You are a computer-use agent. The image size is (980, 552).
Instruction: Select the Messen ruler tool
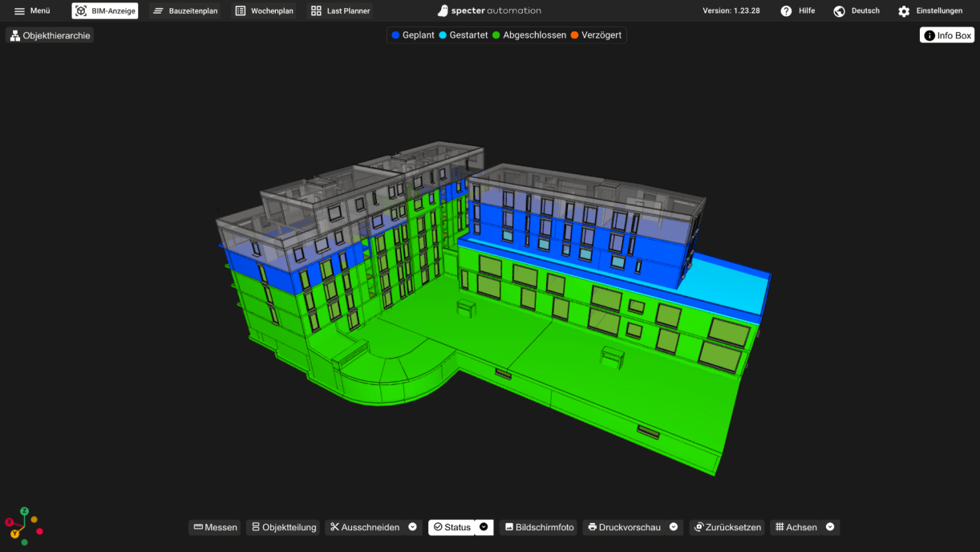pos(215,527)
